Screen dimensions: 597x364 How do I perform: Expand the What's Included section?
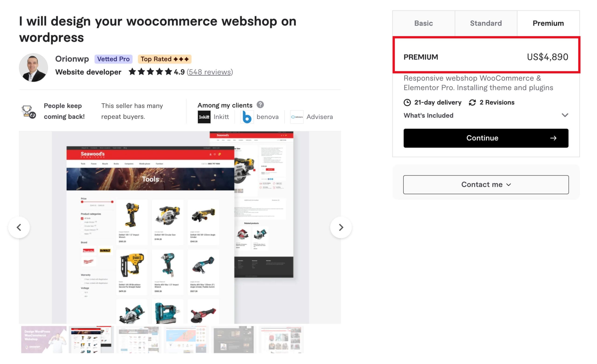tap(486, 116)
